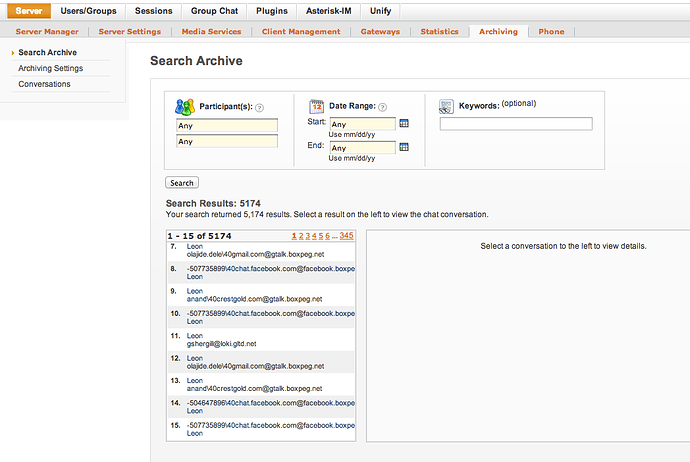Click the first participant Any field
The height and width of the screenshot is (462, 690).
(227, 125)
